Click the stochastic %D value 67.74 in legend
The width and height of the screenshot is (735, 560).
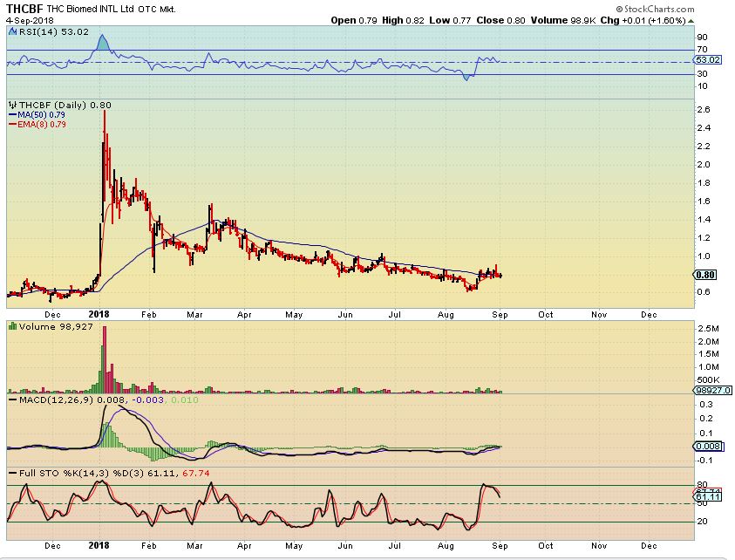196,474
